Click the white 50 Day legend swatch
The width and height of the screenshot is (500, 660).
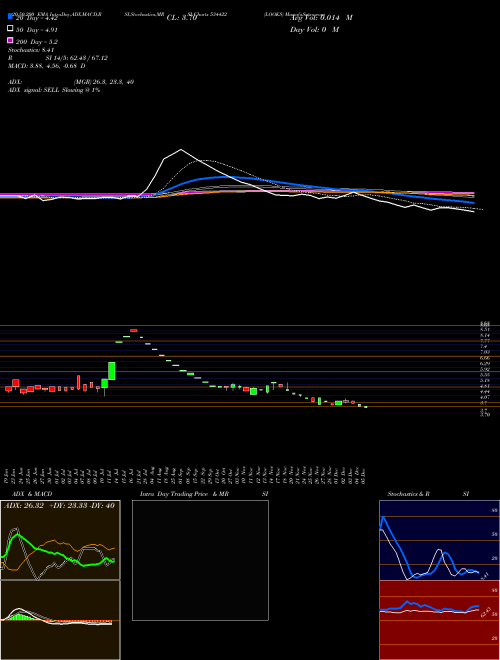click(11, 28)
